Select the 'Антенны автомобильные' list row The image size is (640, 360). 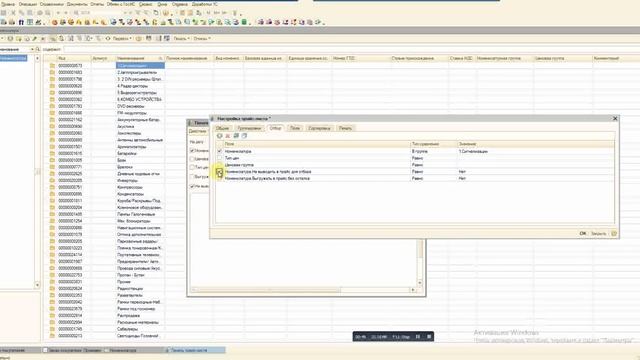pos(140,140)
